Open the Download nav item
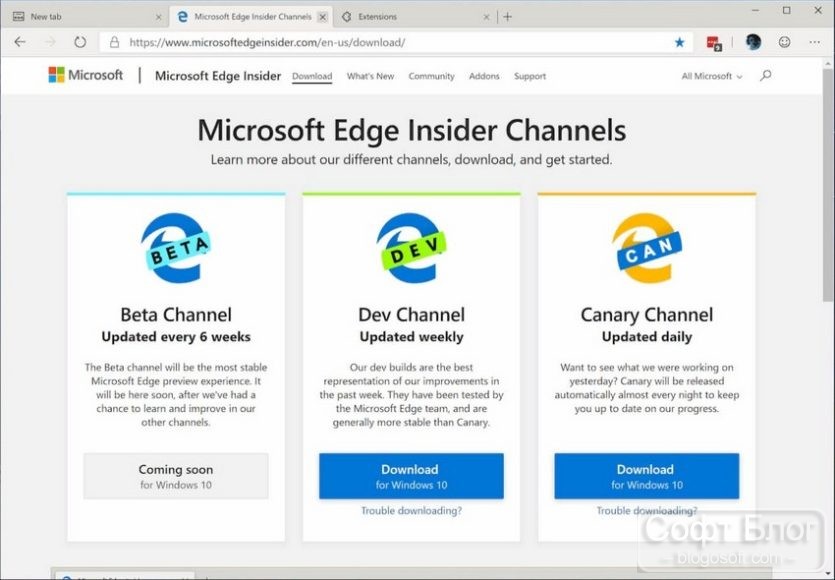The height and width of the screenshot is (580, 835). click(312, 76)
